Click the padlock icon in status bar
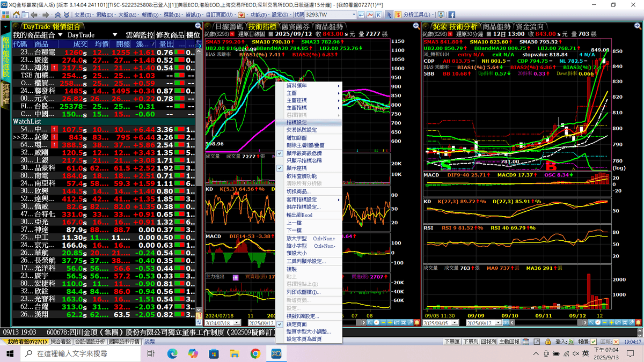 pyautogui.click(x=548, y=342)
